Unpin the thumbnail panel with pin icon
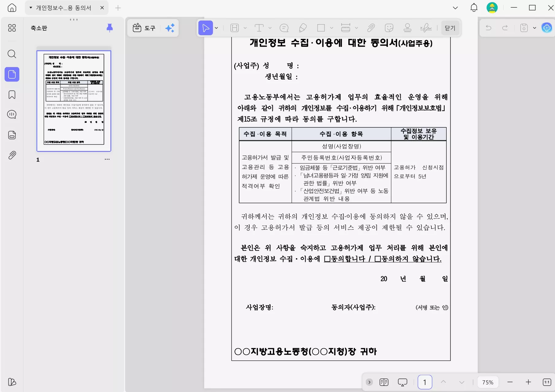 click(x=109, y=28)
